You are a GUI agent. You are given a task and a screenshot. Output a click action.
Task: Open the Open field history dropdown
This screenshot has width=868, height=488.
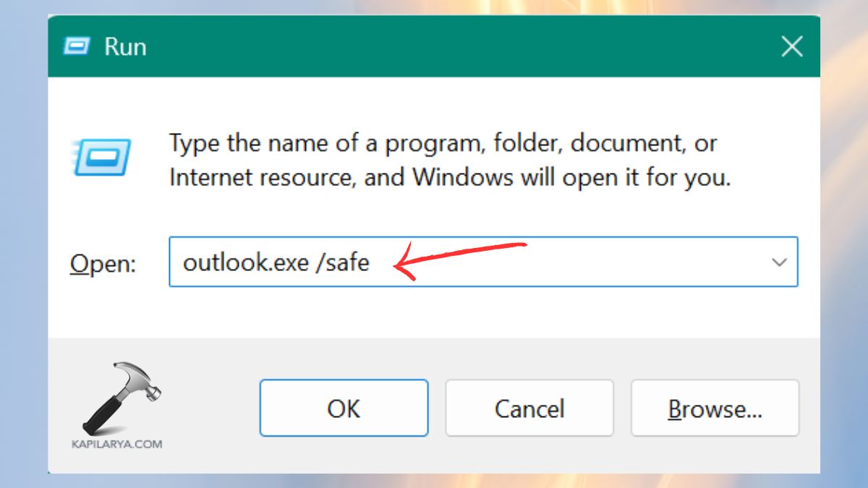click(778, 262)
